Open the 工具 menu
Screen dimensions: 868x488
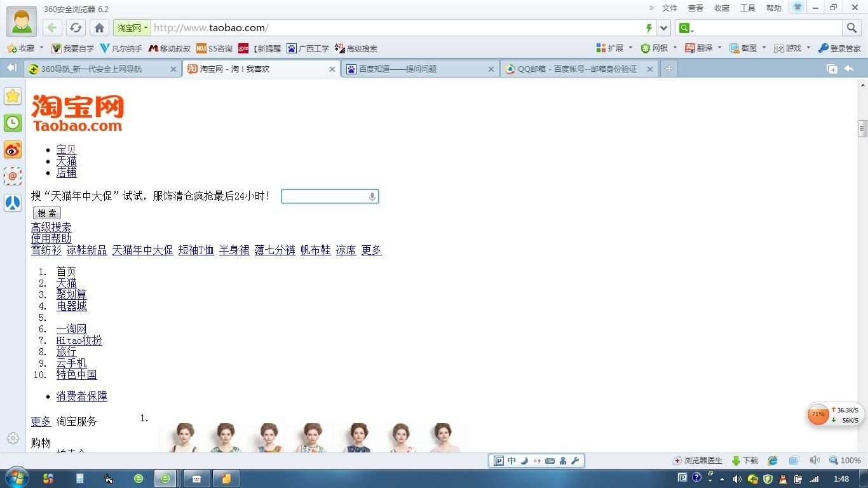tap(748, 8)
